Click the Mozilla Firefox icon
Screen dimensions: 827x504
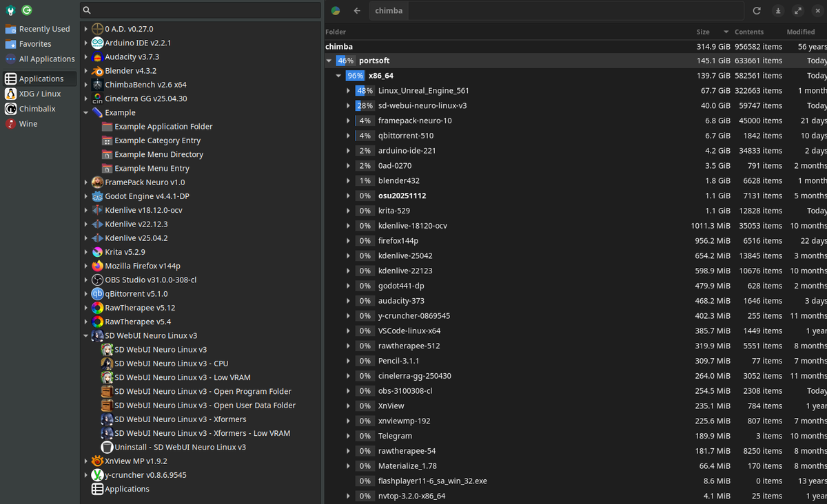(x=98, y=266)
